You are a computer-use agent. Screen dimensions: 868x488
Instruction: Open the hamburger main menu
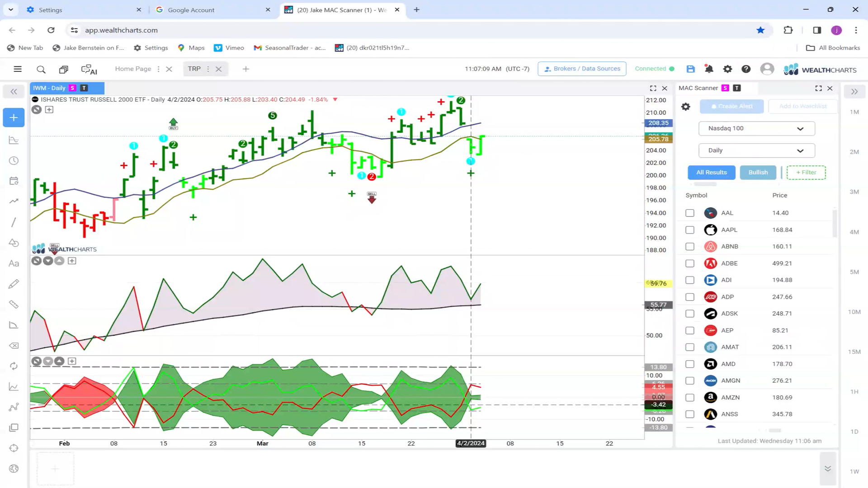point(18,69)
